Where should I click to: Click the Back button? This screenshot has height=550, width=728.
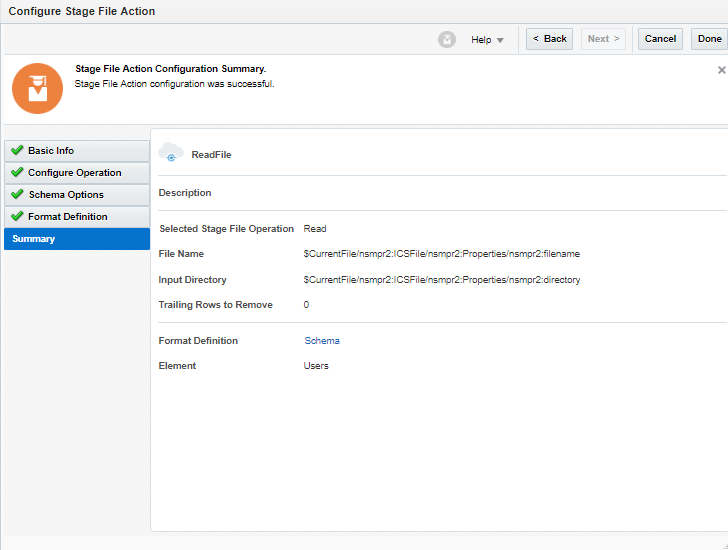(549, 39)
